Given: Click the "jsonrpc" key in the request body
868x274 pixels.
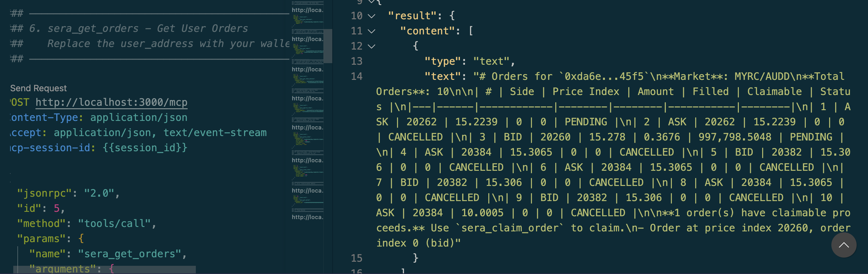Looking at the screenshot, I should [45, 193].
